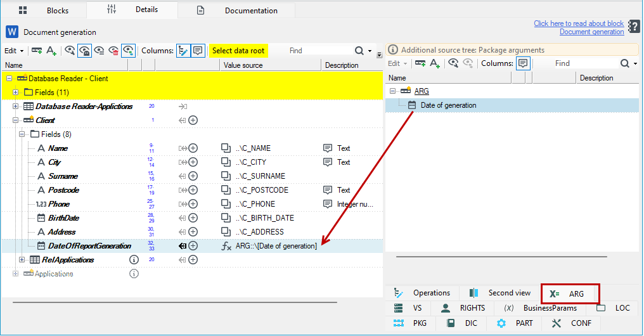Click the copy icon beside ..\C_PHONE
Viewport: 644px width, 336px height.
pos(226,204)
